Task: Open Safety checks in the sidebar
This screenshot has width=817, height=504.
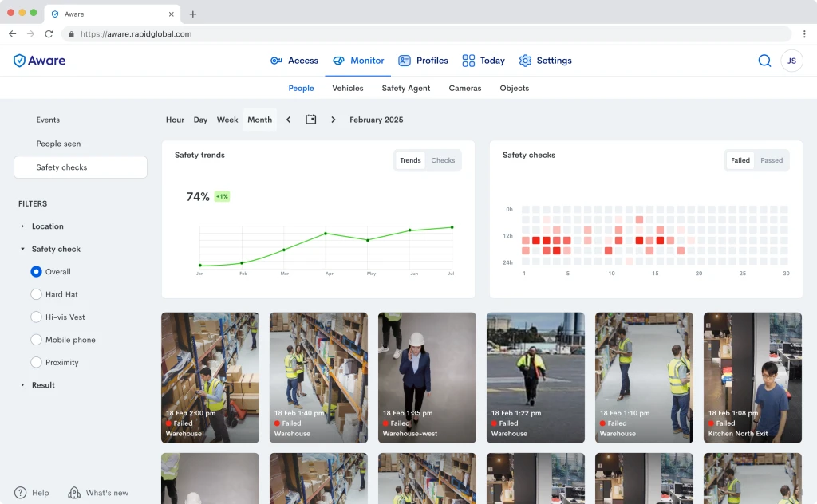Action: point(81,167)
